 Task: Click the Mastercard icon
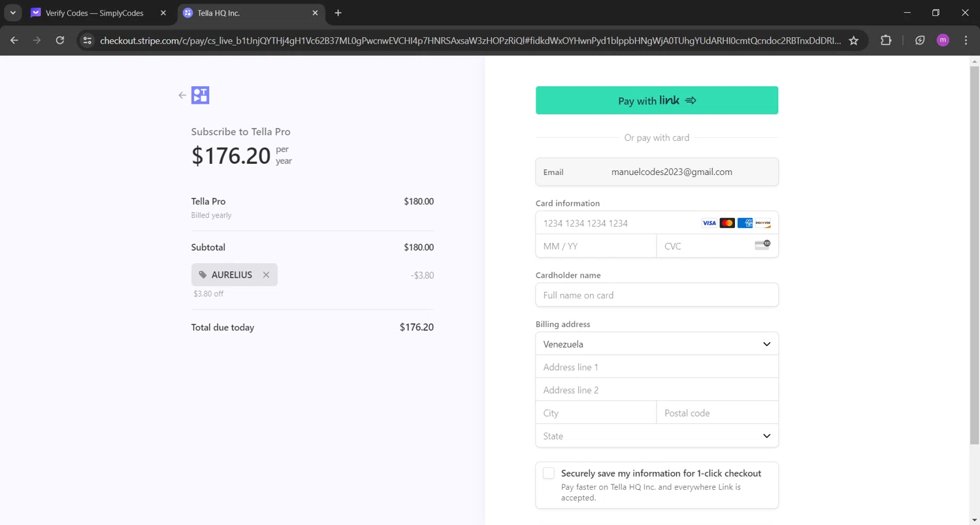tap(727, 223)
